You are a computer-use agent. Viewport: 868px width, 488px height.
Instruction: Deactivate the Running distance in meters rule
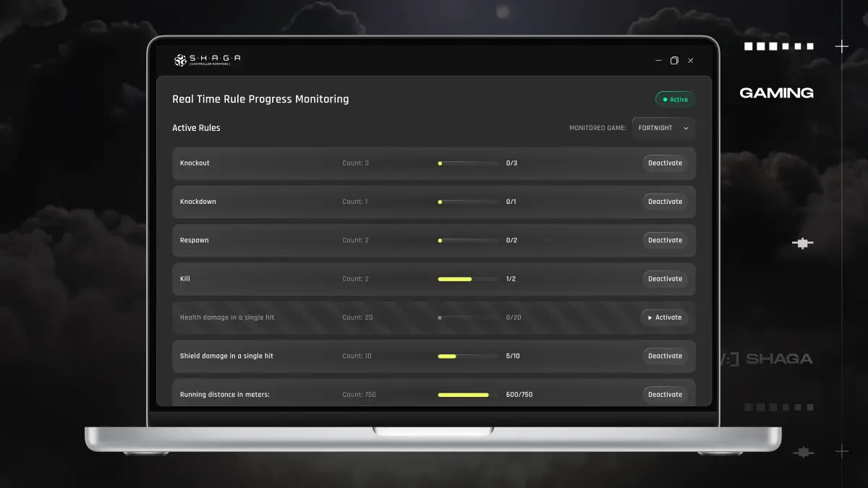[665, 395]
